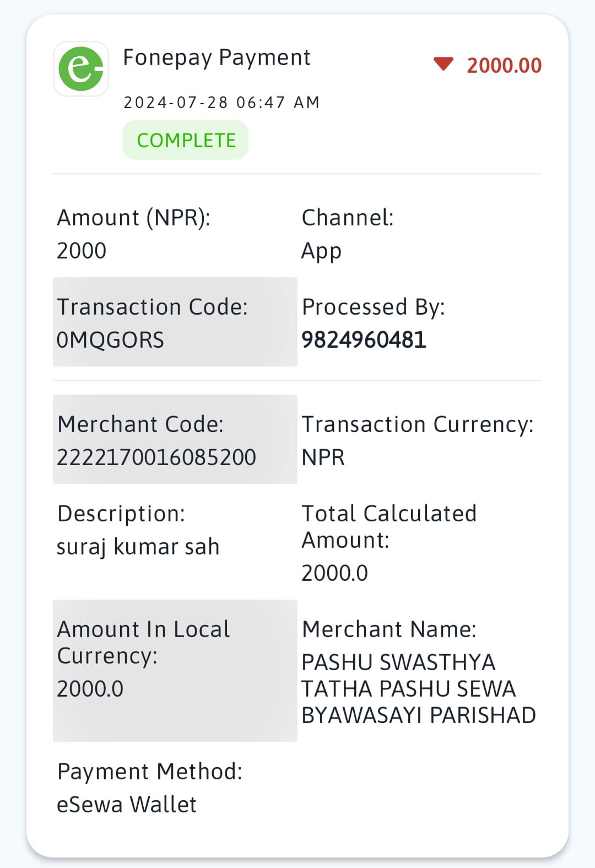Tap the processed by number 9824960481
Screen dimensions: 595x868
(x=364, y=339)
